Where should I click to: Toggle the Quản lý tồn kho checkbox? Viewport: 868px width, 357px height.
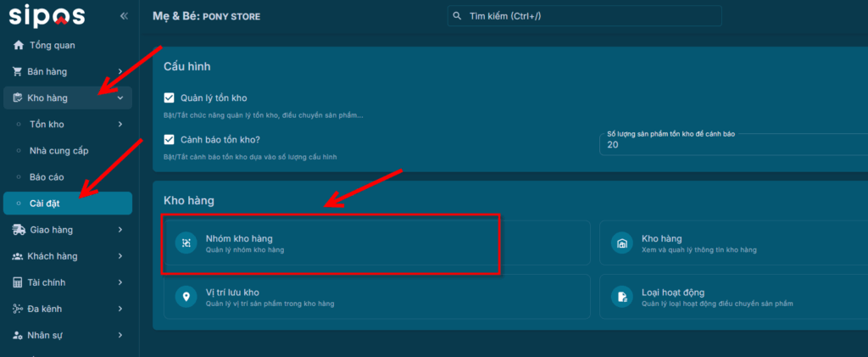point(170,98)
